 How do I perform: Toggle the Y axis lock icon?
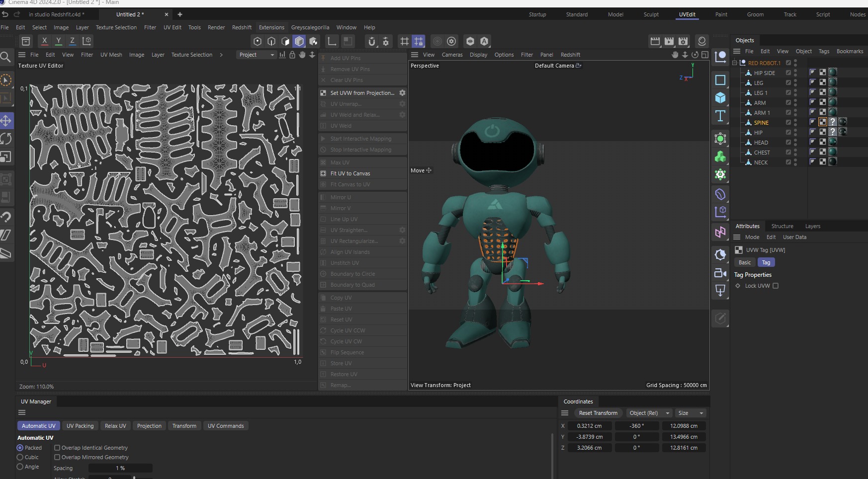coord(58,41)
